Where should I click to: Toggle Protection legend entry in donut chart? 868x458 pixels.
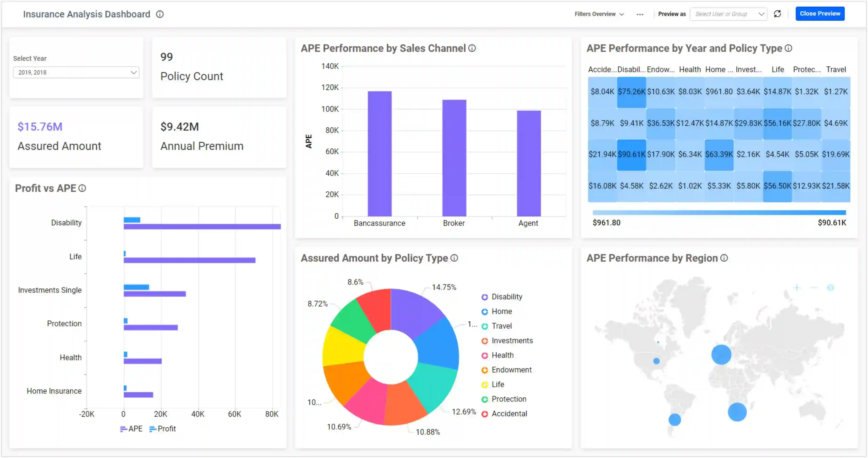pyautogui.click(x=504, y=399)
